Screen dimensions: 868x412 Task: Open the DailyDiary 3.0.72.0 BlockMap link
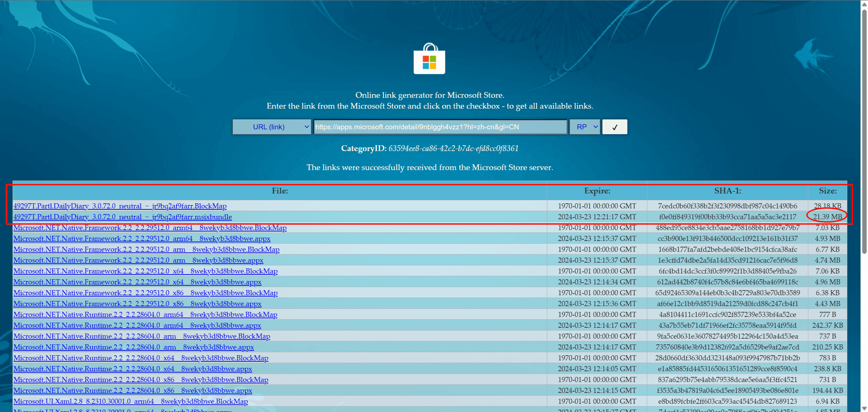pyautogui.click(x=120, y=206)
